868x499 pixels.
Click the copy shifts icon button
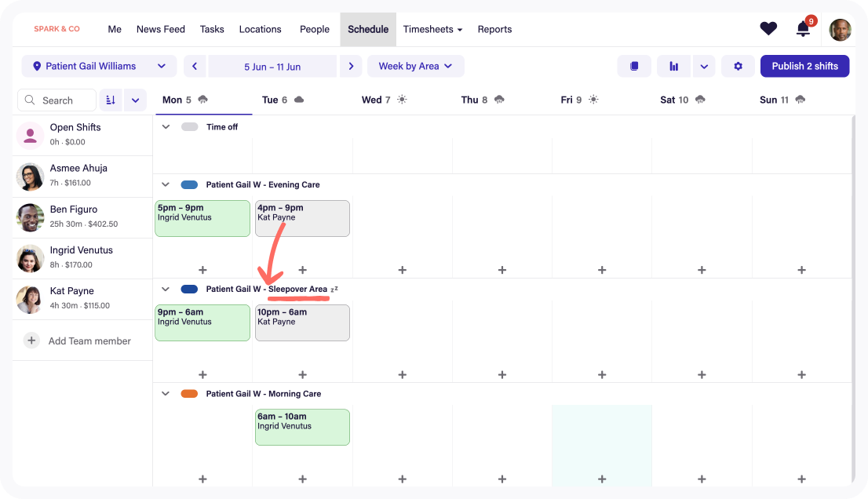click(x=634, y=67)
